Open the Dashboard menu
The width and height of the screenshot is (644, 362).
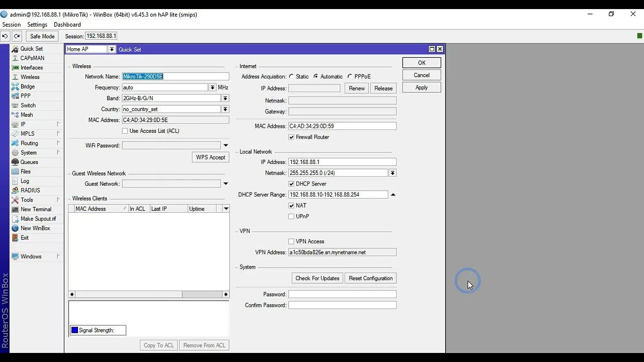tap(67, 25)
